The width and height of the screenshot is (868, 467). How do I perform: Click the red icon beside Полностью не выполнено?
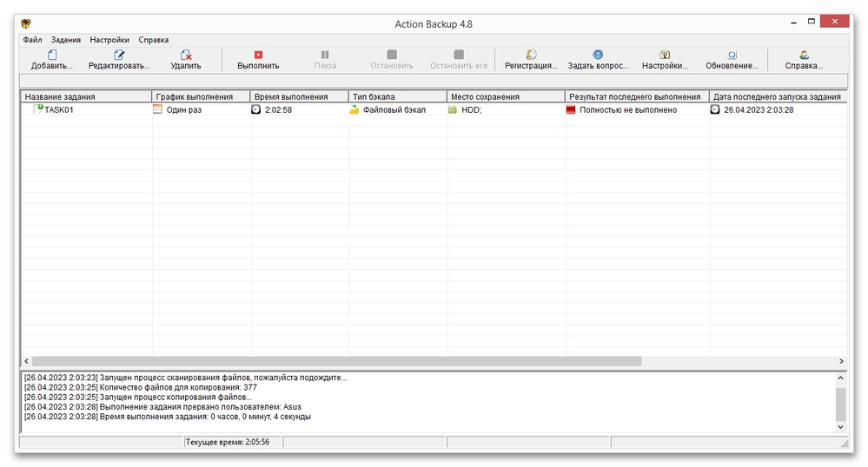point(571,109)
